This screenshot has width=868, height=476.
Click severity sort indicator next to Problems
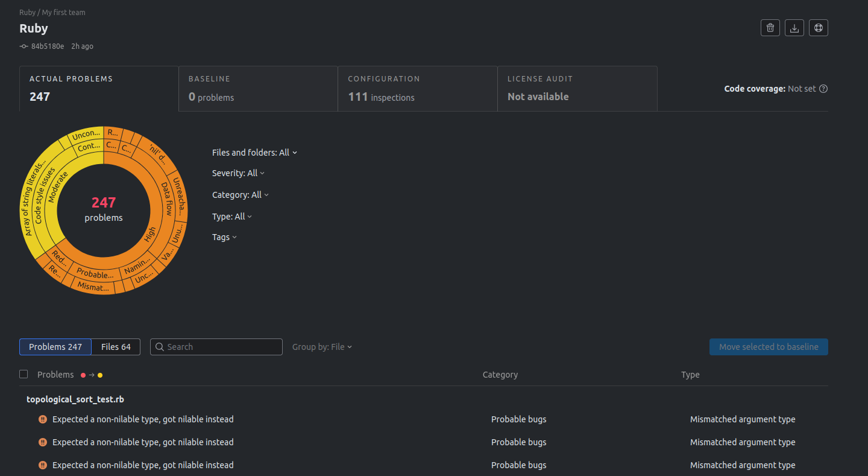coord(92,375)
